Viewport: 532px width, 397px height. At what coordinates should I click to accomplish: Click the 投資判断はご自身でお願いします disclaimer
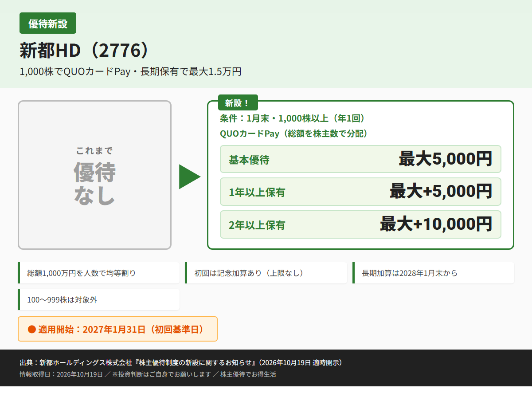pyautogui.click(x=161, y=374)
